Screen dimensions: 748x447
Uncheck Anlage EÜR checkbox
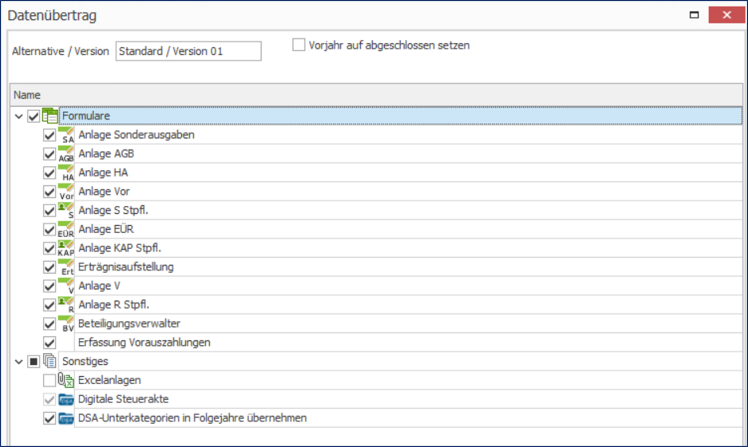(x=49, y=230)
